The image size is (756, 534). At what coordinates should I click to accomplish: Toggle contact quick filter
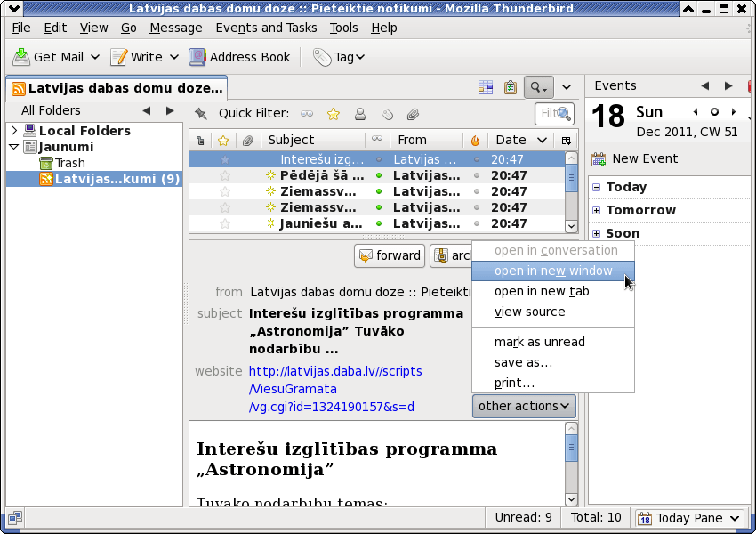359,114
